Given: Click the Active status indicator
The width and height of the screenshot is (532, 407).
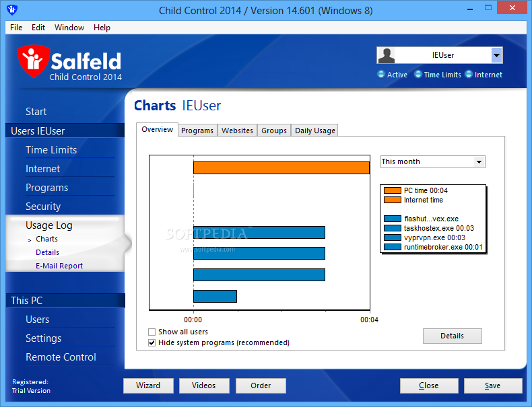Looking at the screenshot, I should pyautogui.click(x=381, y=74).
